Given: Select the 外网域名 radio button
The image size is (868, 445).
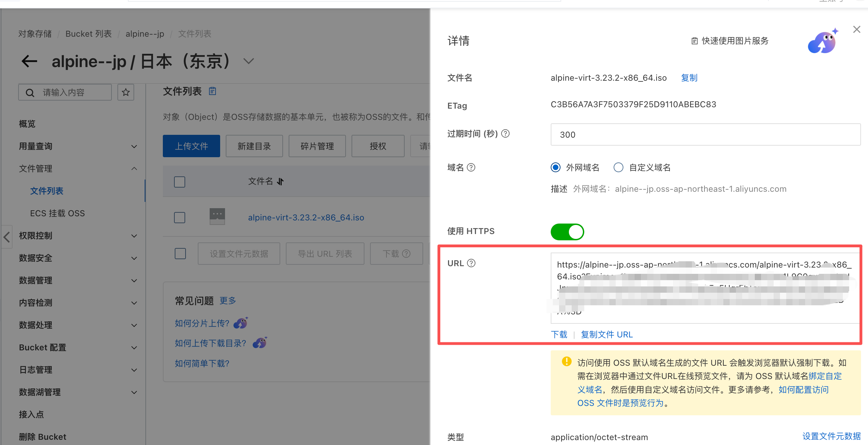Looking at the screenshot, I should coord(555,167).
